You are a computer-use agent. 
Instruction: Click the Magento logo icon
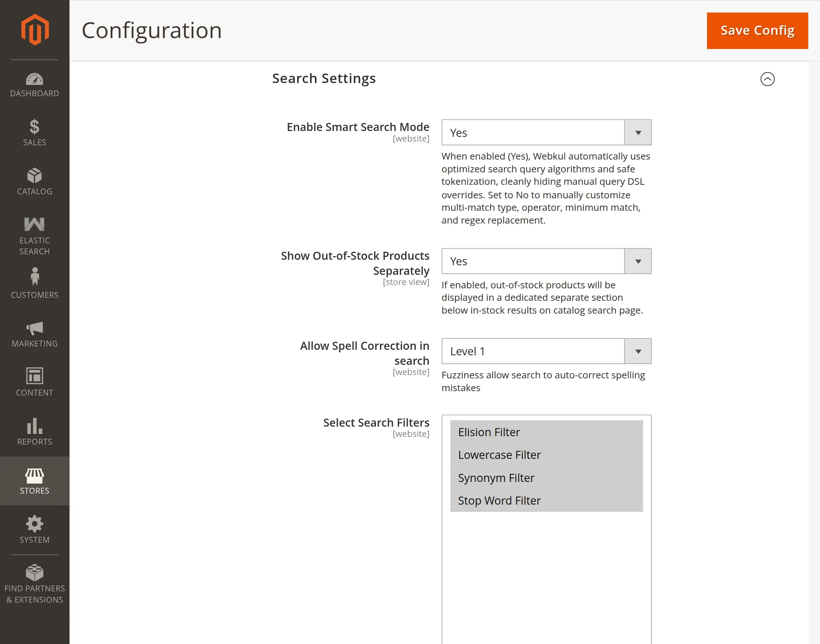click(x=35, y=29)
